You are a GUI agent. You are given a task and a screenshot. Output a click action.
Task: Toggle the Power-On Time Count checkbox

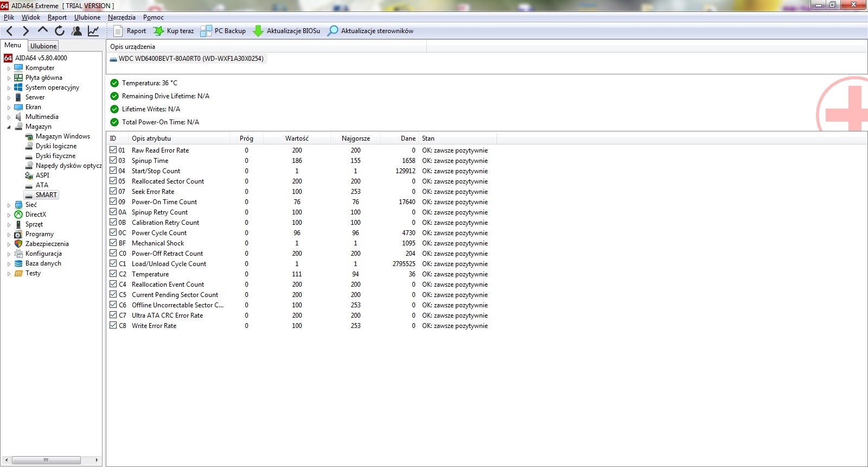point(113,201)
